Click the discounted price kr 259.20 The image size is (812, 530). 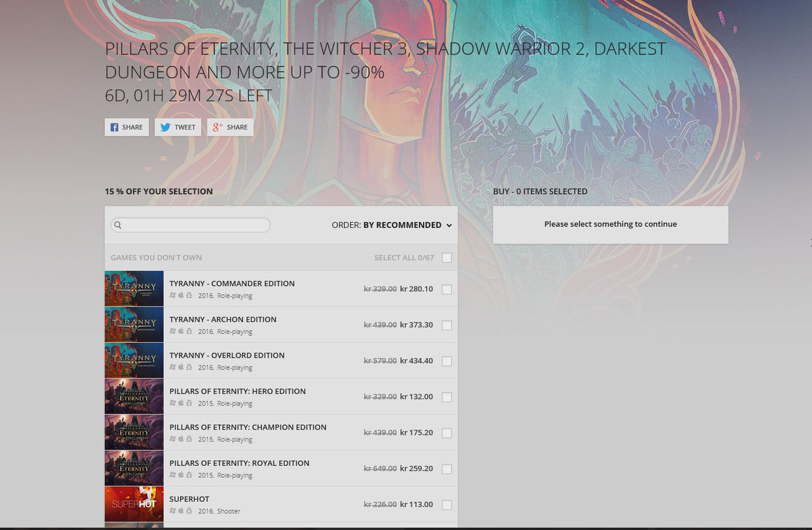point(416,468)
